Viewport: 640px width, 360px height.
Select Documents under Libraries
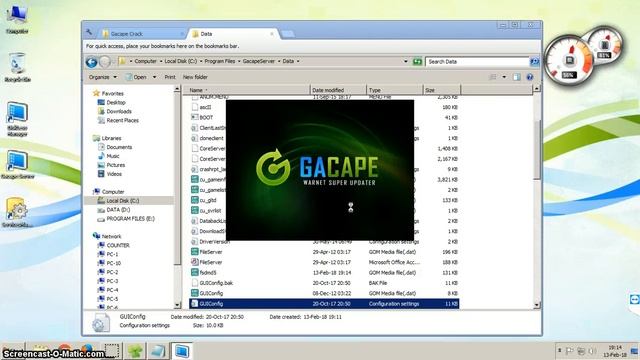pos(119,147)
